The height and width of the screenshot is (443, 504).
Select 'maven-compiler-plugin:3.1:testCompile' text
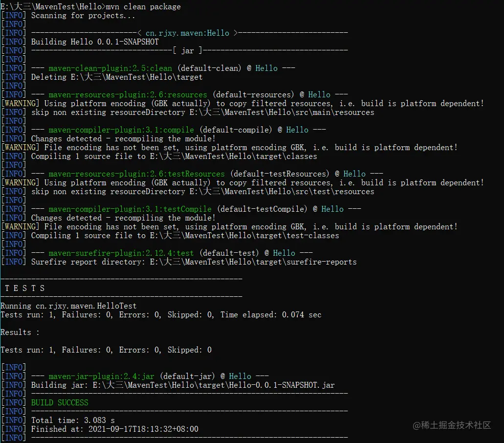(x=130, y=209)
